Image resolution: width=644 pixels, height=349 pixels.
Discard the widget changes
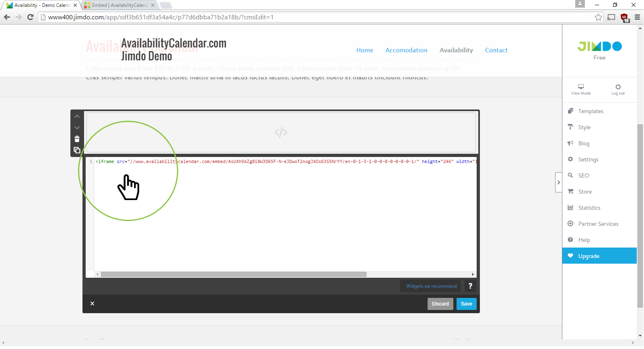440,304
